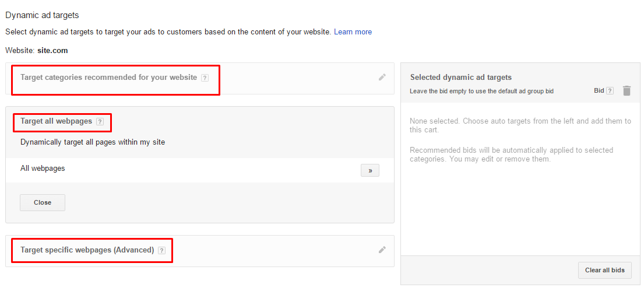The image size is (644, 291).
Task: Click pencil icon for Target specific webpages
Action: pyautogui.click(x=382, y=250)
